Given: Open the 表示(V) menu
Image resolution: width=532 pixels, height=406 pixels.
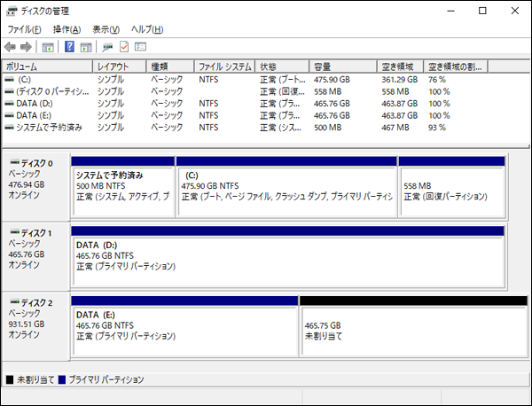Looking at the screenshot, I should 106,29.
